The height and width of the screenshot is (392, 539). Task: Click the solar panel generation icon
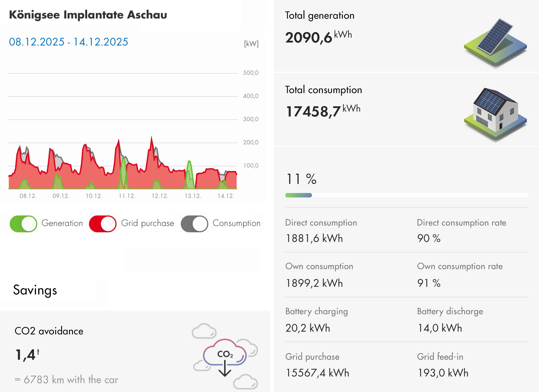pos(495,42)
